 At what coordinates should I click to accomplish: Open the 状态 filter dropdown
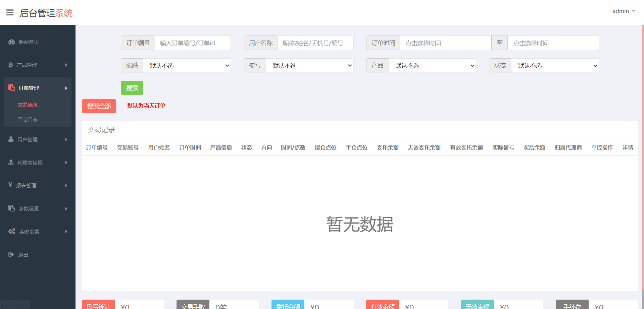tap(555, 66)
